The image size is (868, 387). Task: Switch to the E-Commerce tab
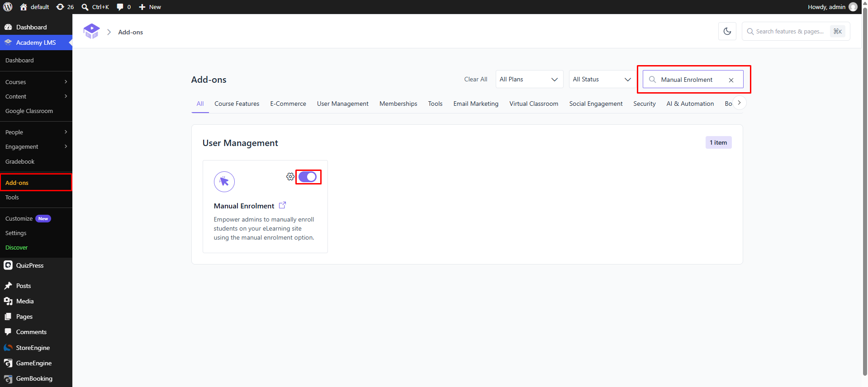pos(288,104)
